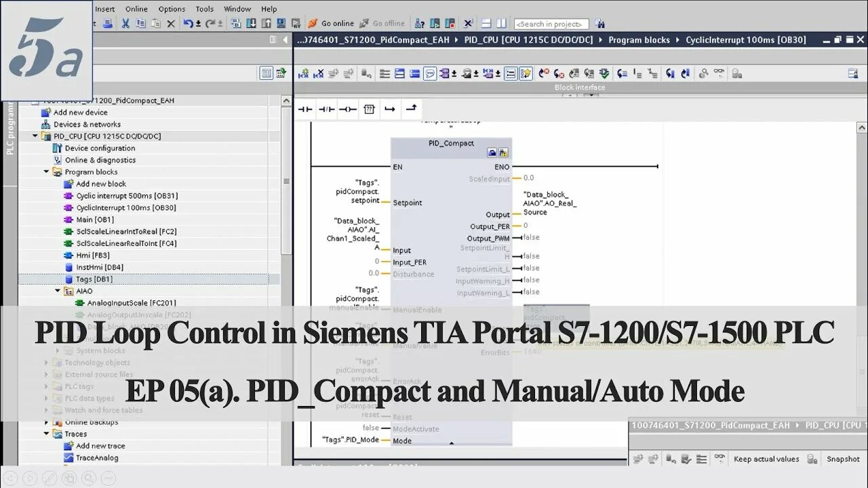Viewport: 868px width, 488px height.
Task: Collapse the PID_CPU tree node
Action: coord(35,136)
